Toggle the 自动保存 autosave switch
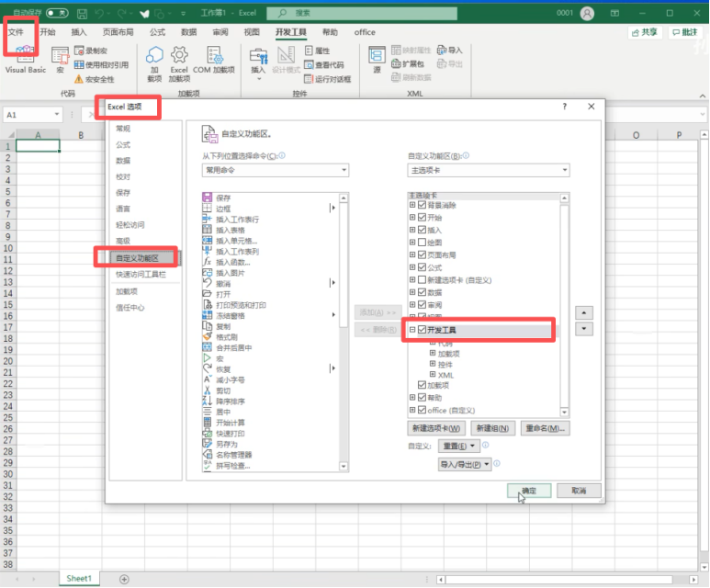 pos(57,13)
